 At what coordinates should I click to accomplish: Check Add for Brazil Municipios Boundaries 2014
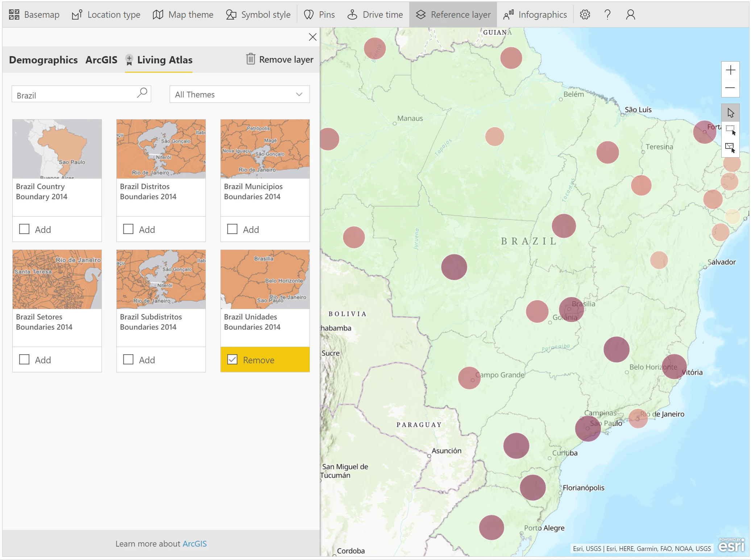232,229
